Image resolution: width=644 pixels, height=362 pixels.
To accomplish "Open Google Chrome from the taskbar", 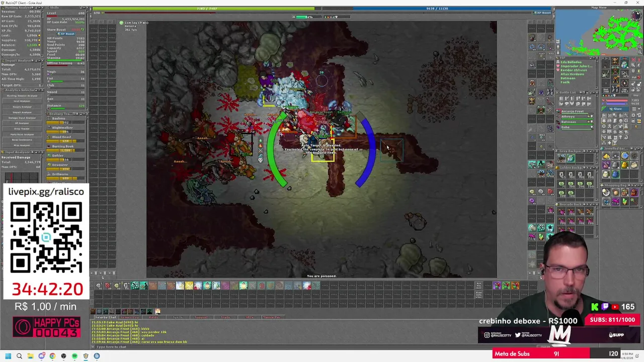I will coord(52,356).
